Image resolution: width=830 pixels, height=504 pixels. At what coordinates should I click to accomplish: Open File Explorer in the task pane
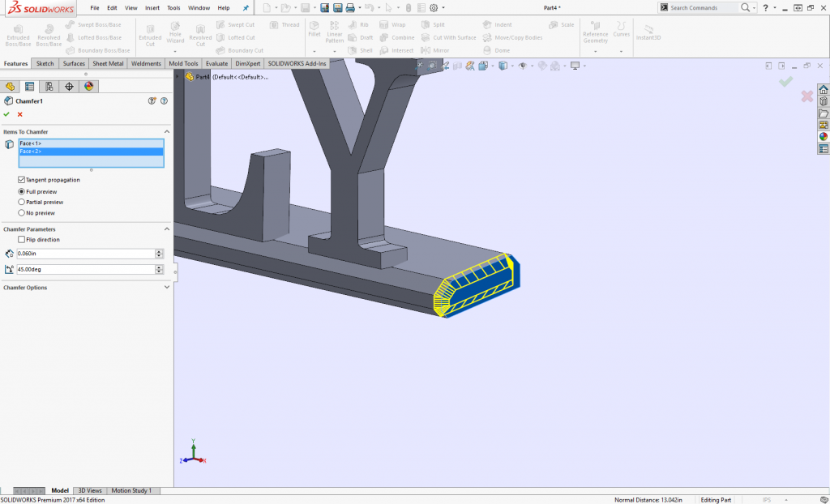[824, 113]
